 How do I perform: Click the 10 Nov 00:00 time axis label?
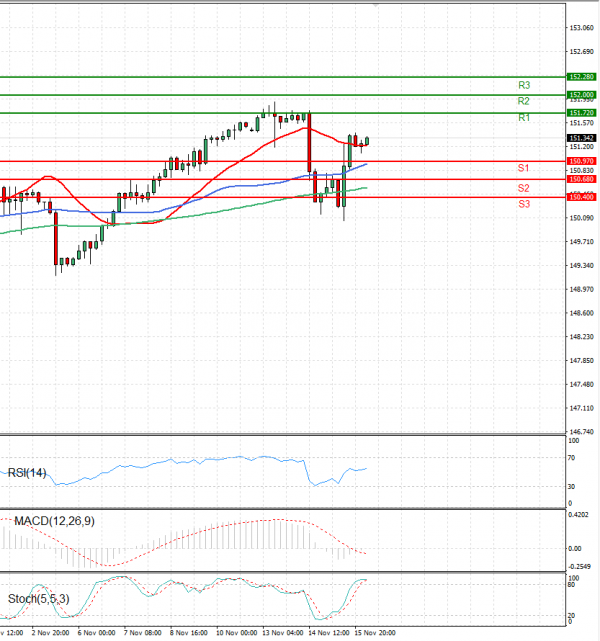pyautogui.click(x=237, y=633)
